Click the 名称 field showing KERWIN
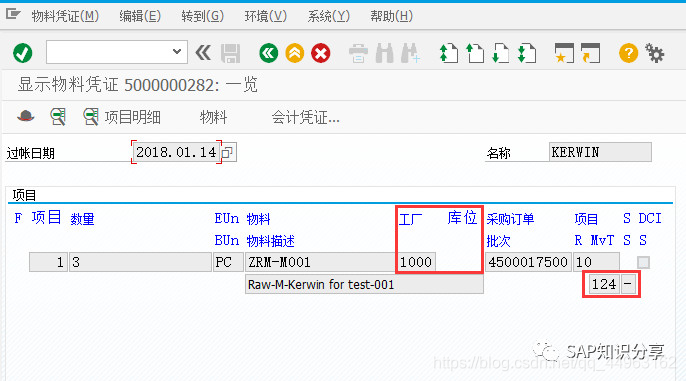 point(600,152)
